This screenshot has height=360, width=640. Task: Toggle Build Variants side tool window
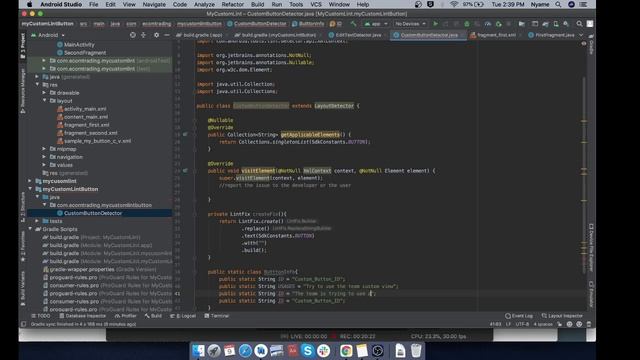click(x=23, y=289)
